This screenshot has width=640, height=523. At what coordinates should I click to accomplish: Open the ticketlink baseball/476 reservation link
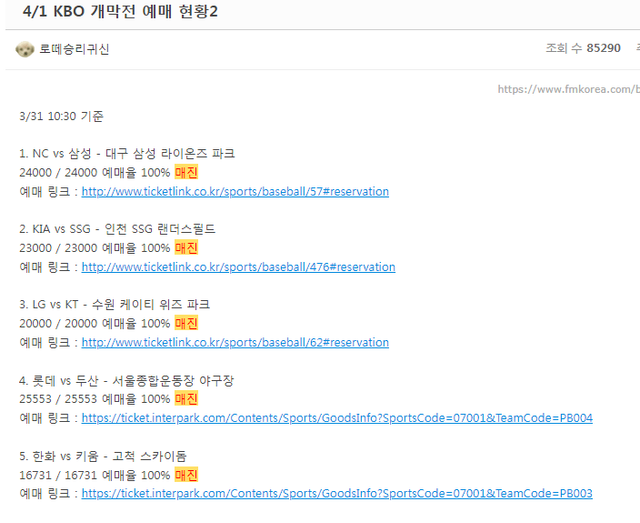pos(238,267)
